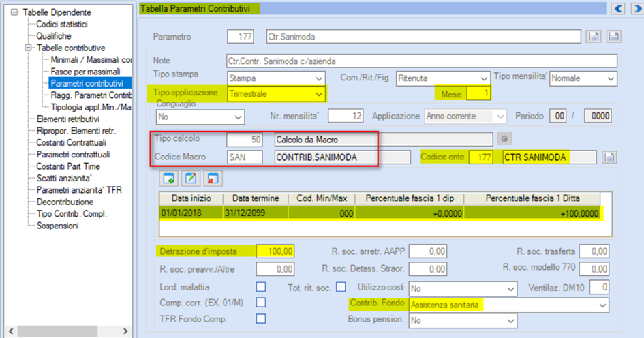The height and width of the screenshot is (338, 644).
Task: Open Ripropor. Elementi retr. tree item
Action: 76,131
